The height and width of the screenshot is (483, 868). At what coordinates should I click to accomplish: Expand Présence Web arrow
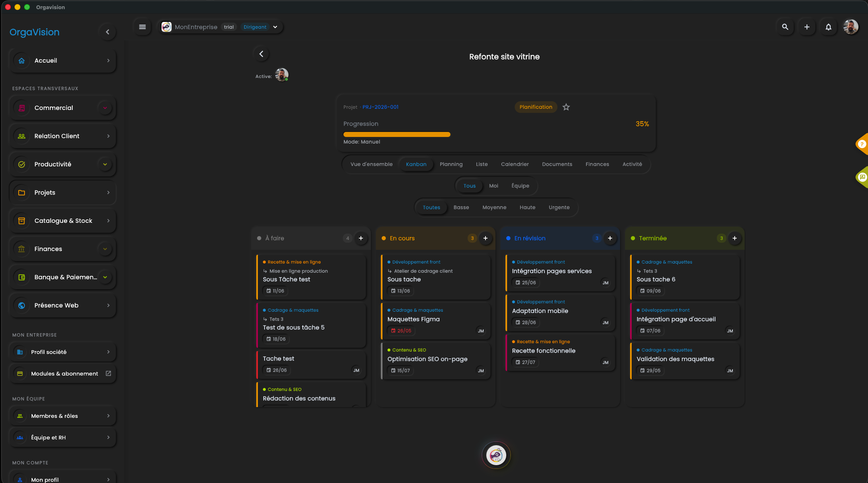(x=108, y=305)
